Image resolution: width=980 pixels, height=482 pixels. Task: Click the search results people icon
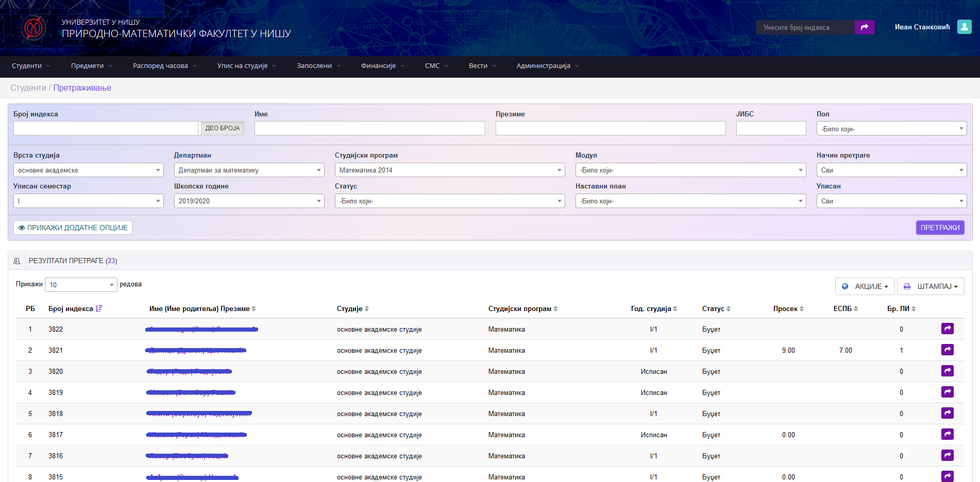17,261
